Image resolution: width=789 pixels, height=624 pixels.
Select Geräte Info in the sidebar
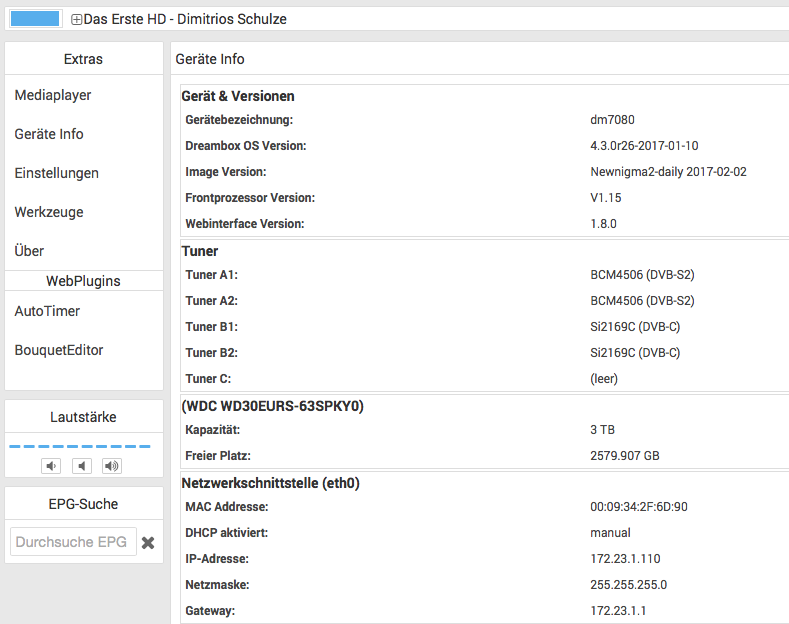49,134
